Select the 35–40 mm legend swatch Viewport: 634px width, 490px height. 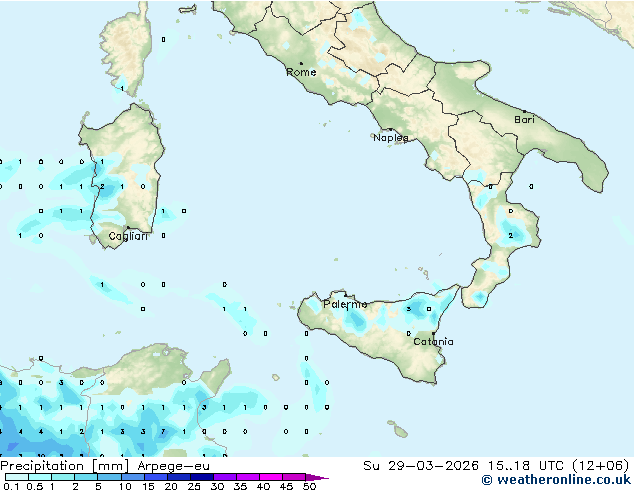point(247,477)
